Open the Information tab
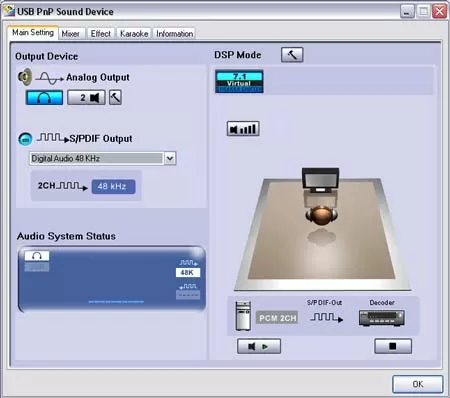450x398 pixels. (x=175, y=34)
